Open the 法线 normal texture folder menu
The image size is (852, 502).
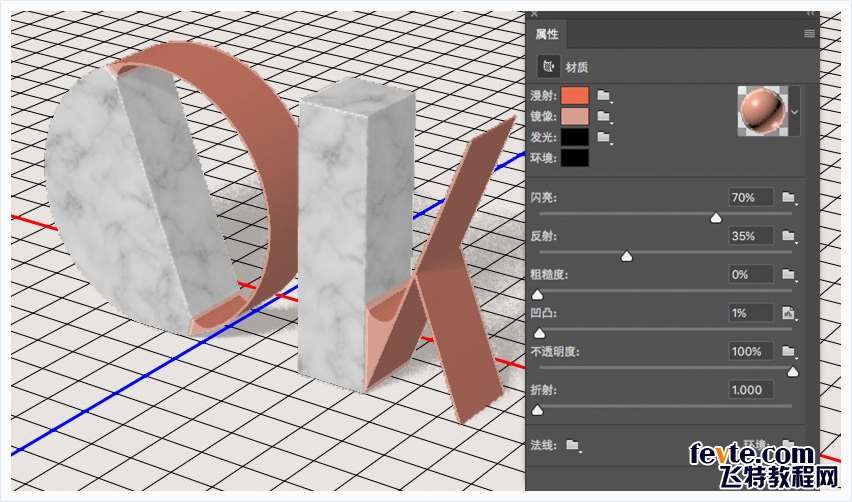(572, 445)
